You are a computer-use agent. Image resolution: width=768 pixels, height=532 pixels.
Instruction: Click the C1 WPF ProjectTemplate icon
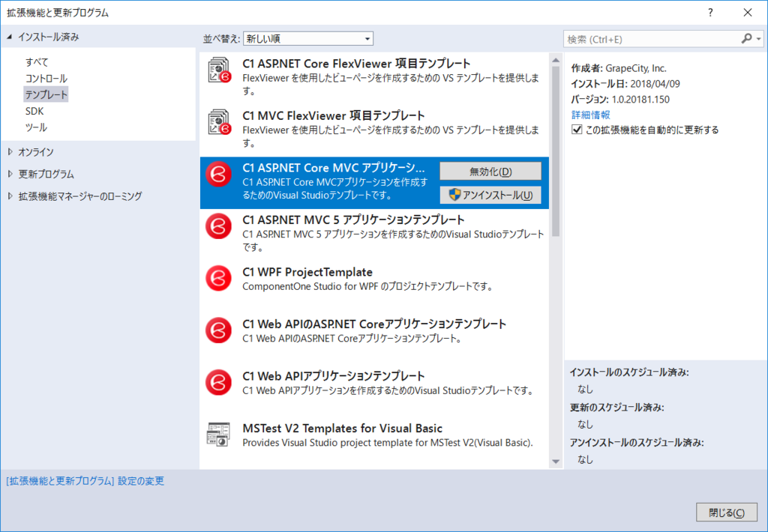tap(218, 279)
